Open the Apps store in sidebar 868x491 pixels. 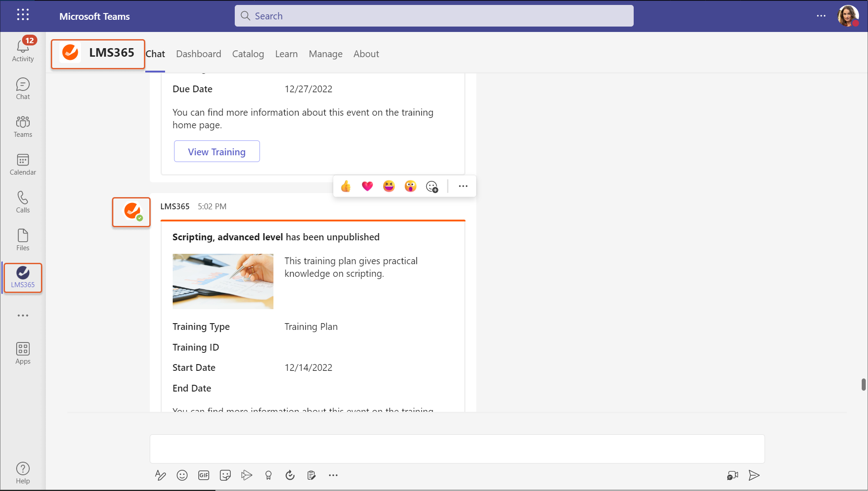click(x=23, y=353)
